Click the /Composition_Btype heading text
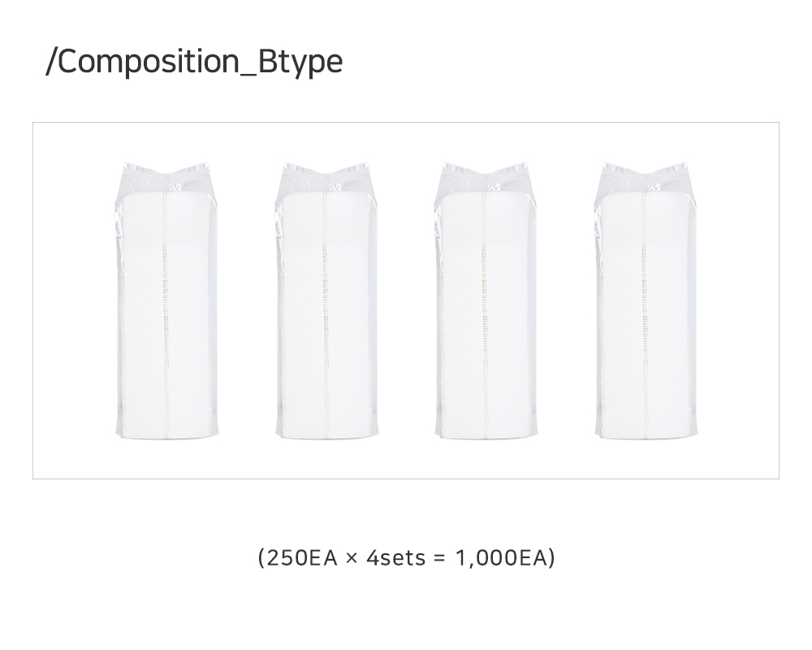Screen dimensions: 812x650 (x=194, y=63)
